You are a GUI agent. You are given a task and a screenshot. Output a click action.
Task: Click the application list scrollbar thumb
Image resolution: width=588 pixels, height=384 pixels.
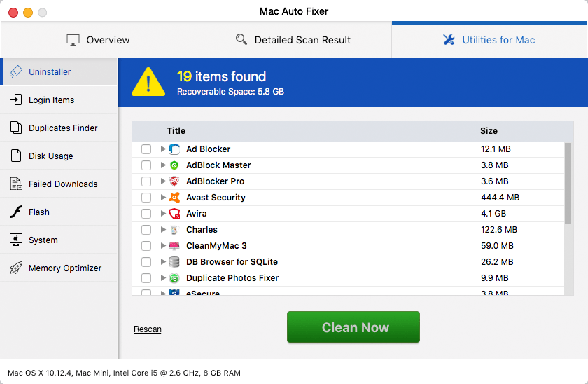(x=568, y=183)
